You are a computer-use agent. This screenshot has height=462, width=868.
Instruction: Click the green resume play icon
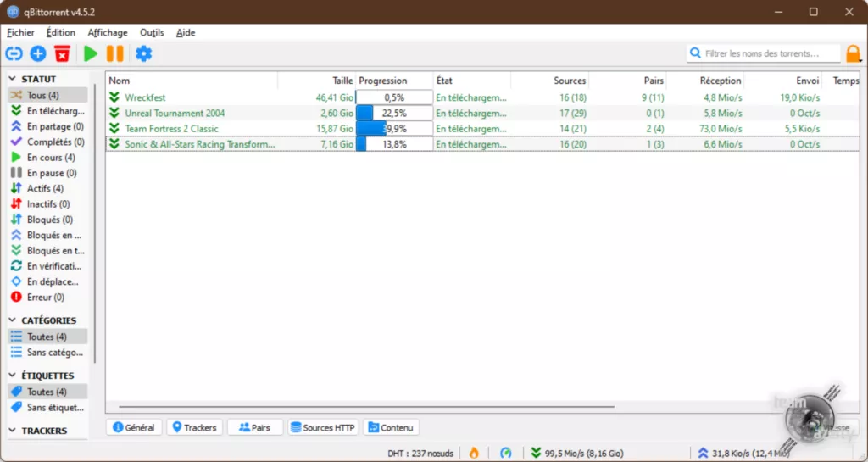pyautogui.click(x=90, y=53)
